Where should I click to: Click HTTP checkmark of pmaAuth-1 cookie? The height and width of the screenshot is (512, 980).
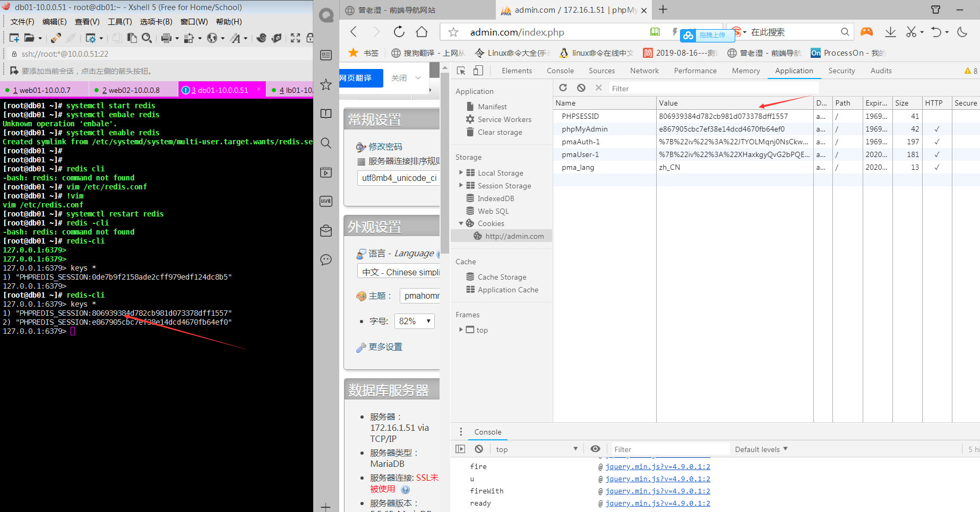pos(937,142)
